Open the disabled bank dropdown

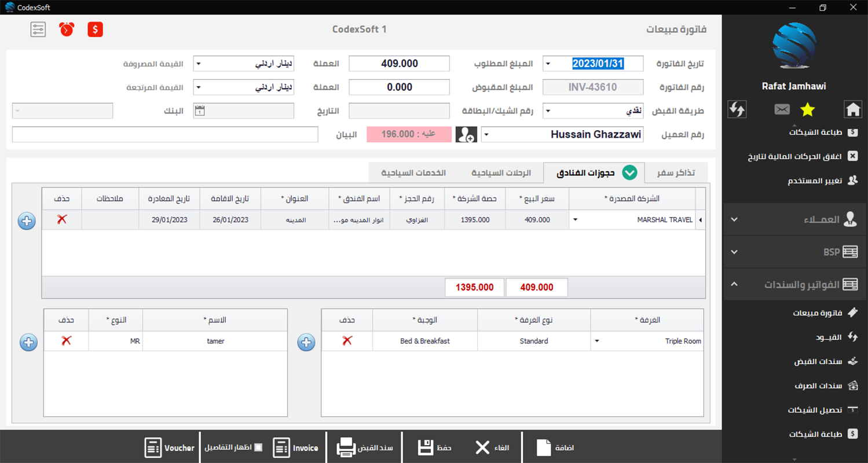click(17, 111)
